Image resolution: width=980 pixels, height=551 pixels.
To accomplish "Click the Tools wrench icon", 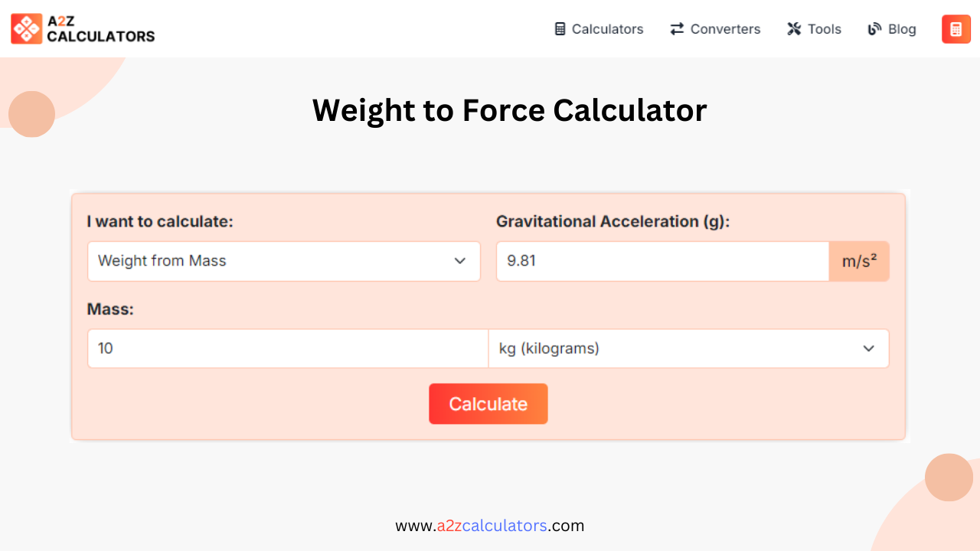I will click(793, 28).
